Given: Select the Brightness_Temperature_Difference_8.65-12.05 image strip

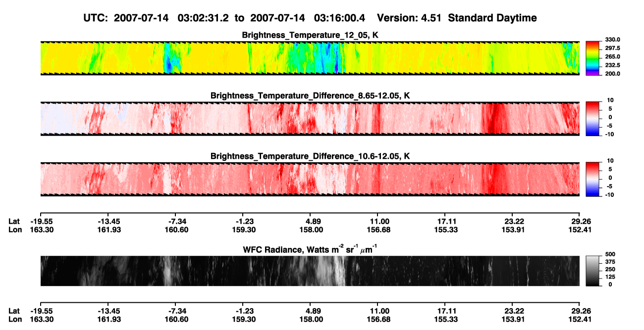Looking at the screenshot, I should pyautogui.click(x=310, y=119).
